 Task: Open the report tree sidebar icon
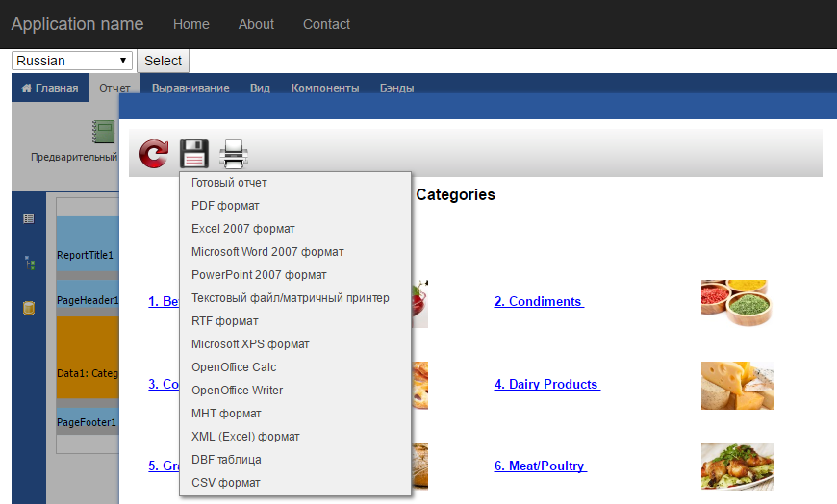[x=30, y=263]
